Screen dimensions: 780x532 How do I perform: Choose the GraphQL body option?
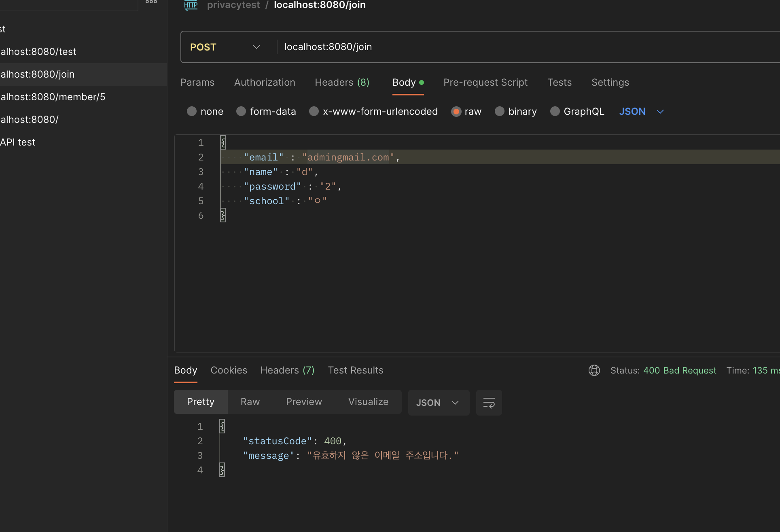tap(555, 112)
